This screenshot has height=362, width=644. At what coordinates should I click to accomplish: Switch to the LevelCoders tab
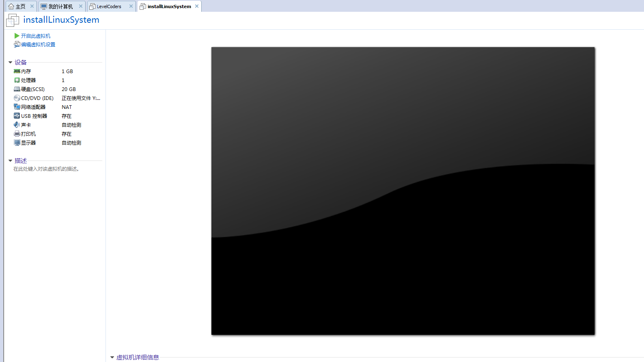coord(112,7)
